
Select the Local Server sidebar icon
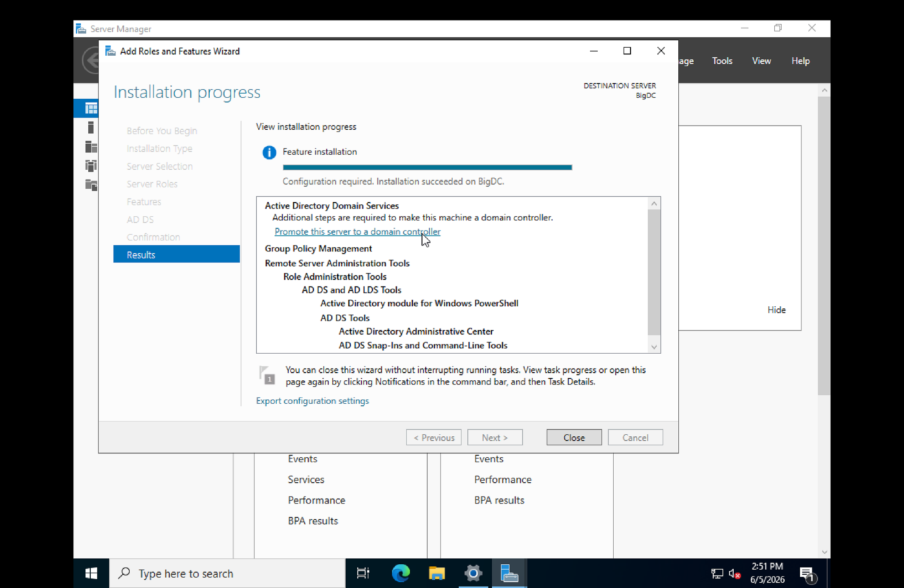tap(91, 128)
